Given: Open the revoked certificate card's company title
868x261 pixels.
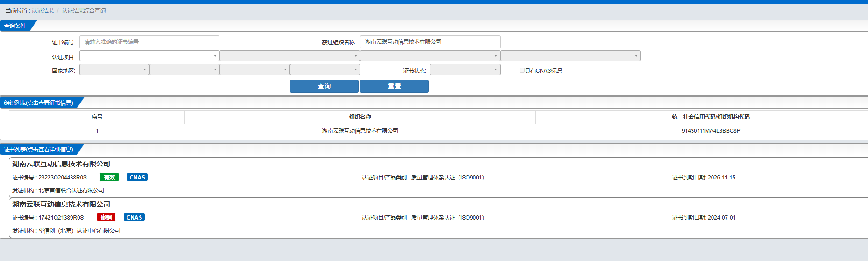Looking at the screenshot, I should pyautogui.click(x=61, y=205).
